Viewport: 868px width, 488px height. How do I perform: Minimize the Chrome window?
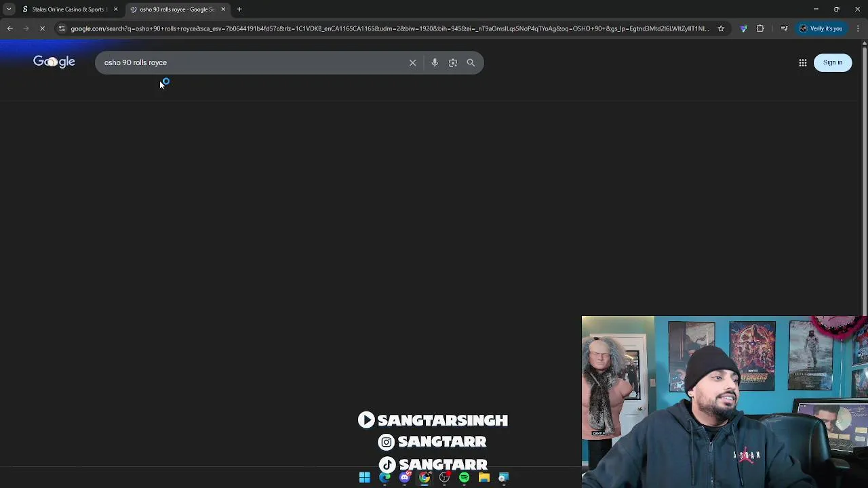pos(816,9)
